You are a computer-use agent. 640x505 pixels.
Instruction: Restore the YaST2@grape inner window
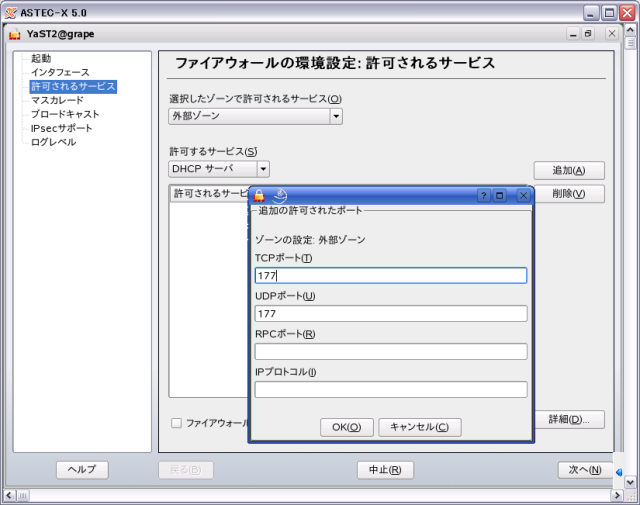pos(588,34)
